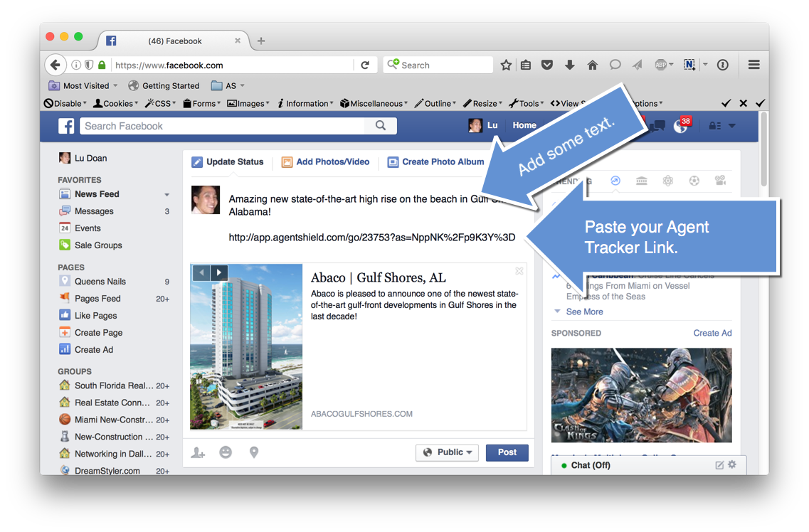Click the new message compose icon in chat bar
This screenshot has height=532, width=809.
click(719, 465)
